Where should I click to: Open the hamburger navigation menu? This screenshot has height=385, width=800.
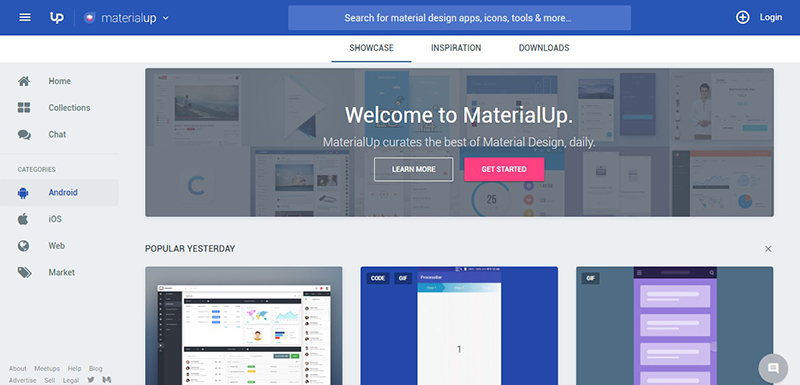click(x=24, y=17)
